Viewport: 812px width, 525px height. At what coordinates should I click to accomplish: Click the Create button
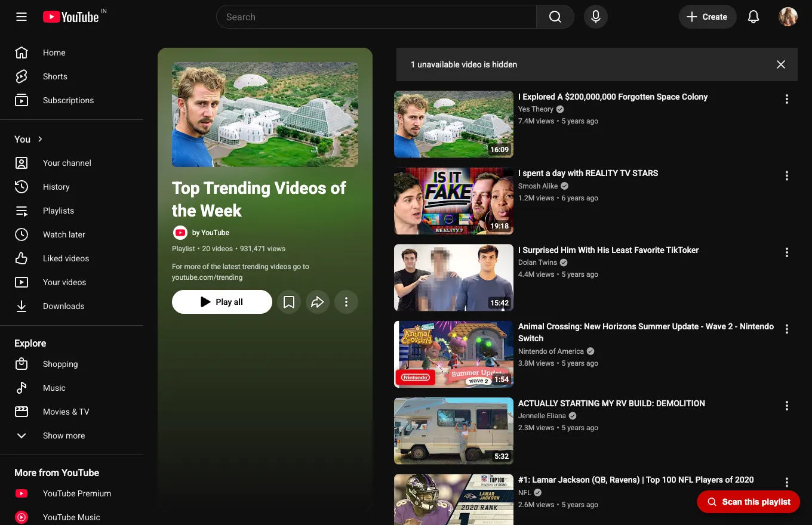tap(708, 17)
